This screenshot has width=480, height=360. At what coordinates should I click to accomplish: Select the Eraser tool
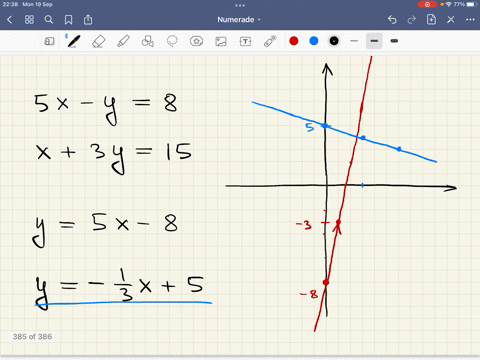(x=98, y=42)
